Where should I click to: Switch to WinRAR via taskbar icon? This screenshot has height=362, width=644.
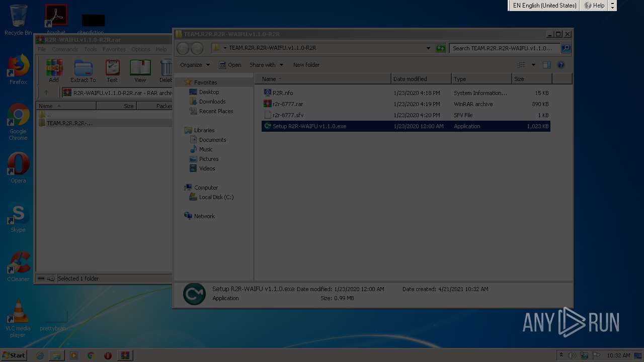pyautogui.click(x=125, y=355)
